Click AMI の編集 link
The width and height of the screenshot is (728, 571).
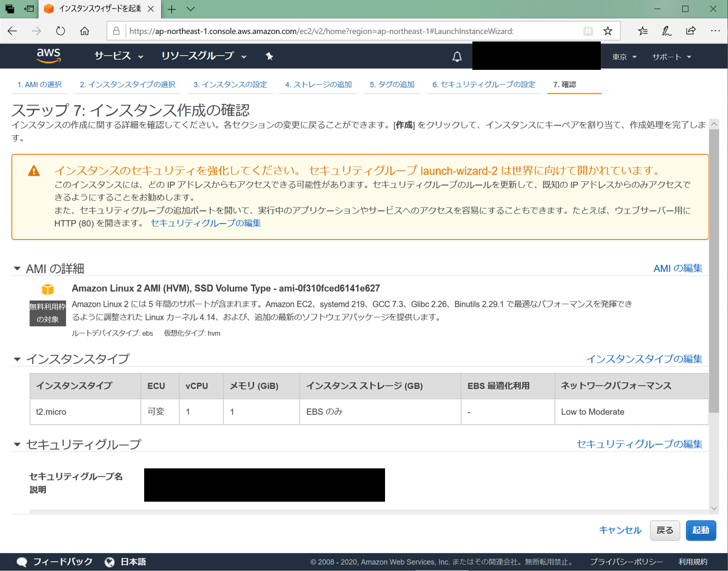(678, 268)
